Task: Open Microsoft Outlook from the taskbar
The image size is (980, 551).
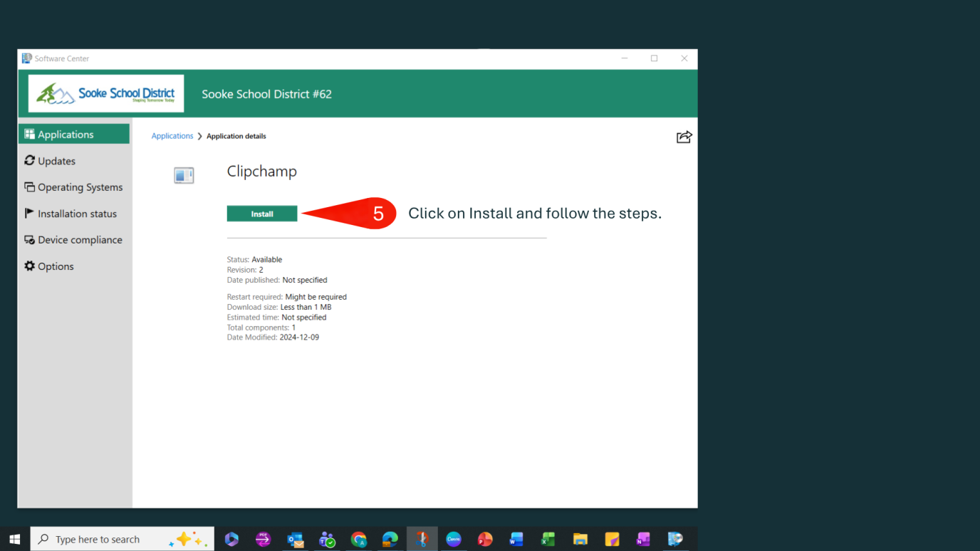Action: (x=295, y=539)
